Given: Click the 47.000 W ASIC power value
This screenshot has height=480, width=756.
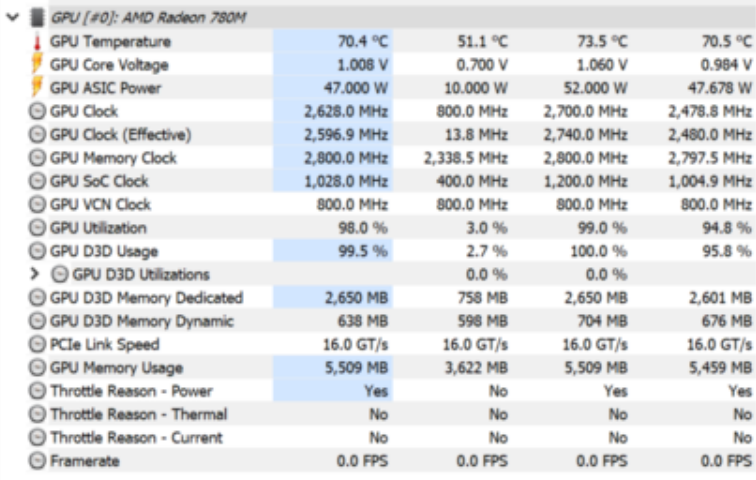Looking at the screenshot, I should coord(356,88).
